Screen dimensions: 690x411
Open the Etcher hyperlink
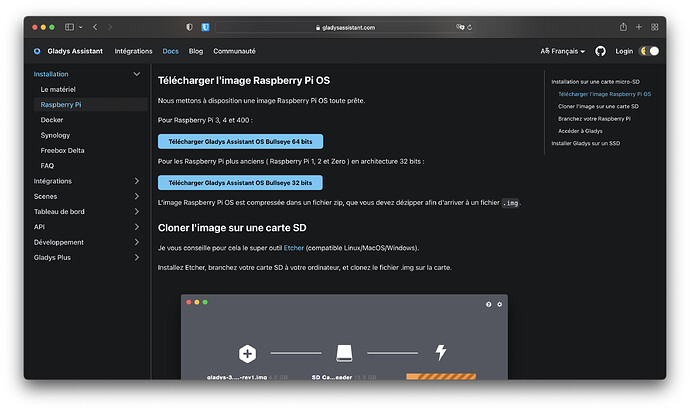294,248
